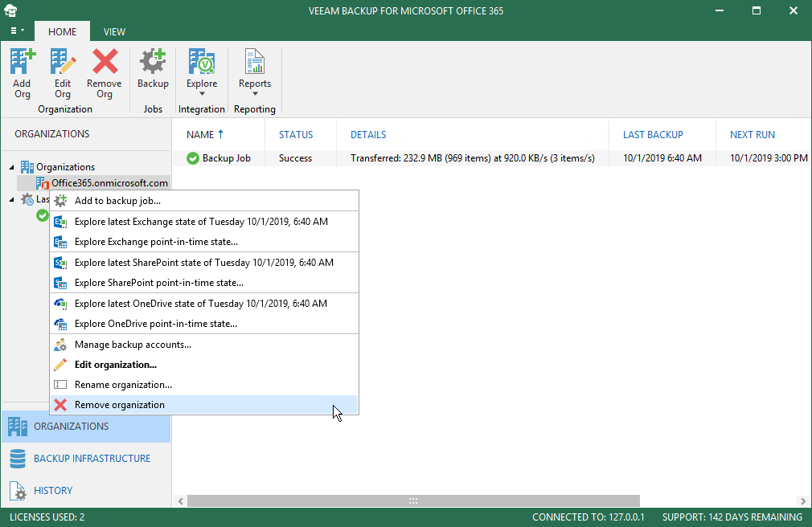
Task: Open the Backup jobs gear icon
Action: pyautogui.click(x=153, y=62)
